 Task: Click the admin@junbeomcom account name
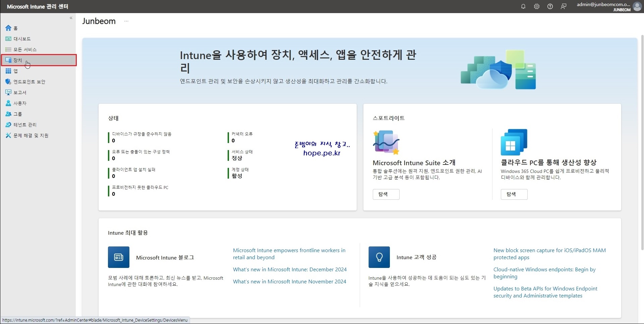(603, 4)
